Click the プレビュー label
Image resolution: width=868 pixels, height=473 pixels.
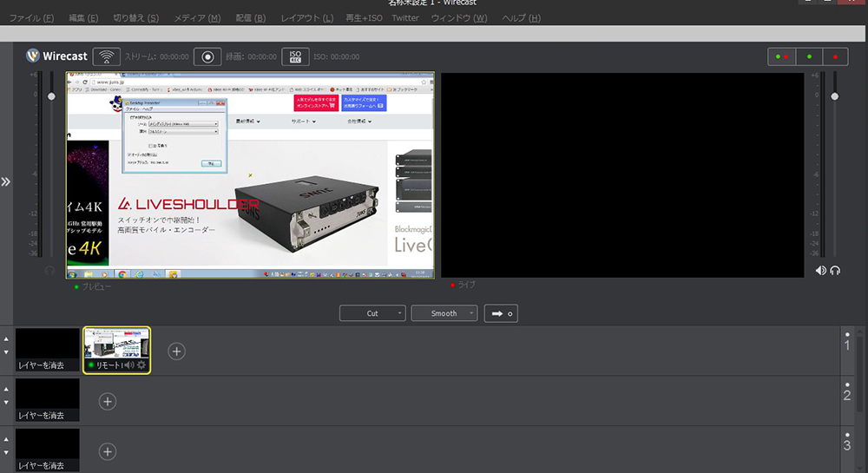pos(96,286)
